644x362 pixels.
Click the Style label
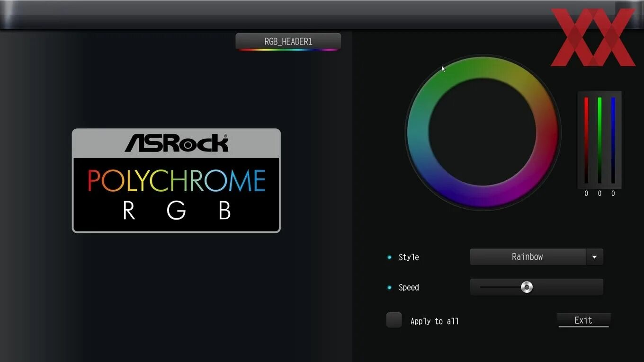[x=409, y=257]
